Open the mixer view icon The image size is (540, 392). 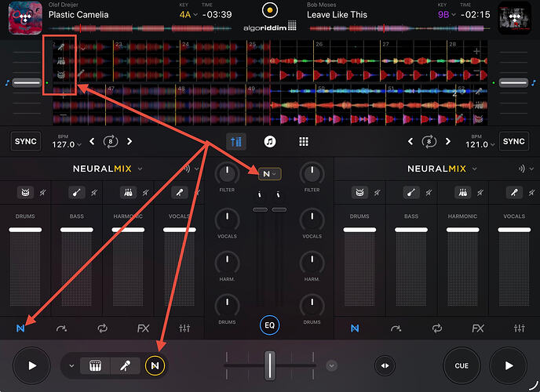coord(236,141)
